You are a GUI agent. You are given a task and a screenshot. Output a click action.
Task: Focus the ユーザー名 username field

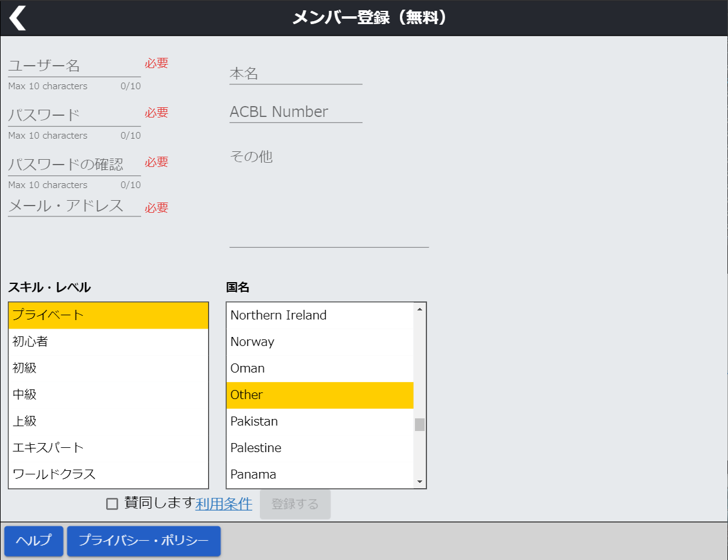tap(74, 66)
